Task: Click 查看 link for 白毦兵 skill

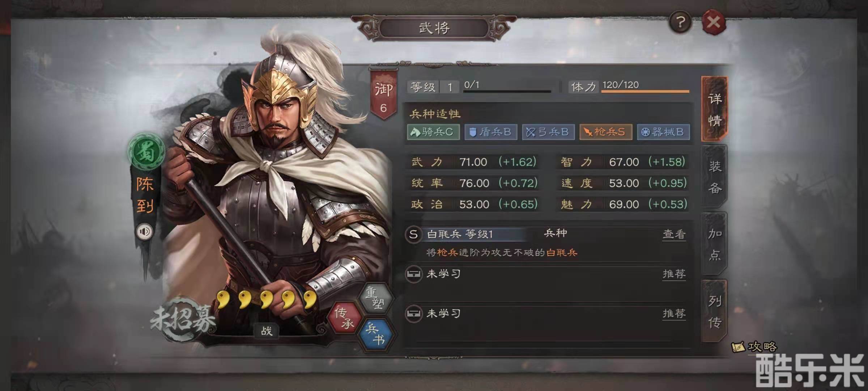Action: click(x=674, y=235)
